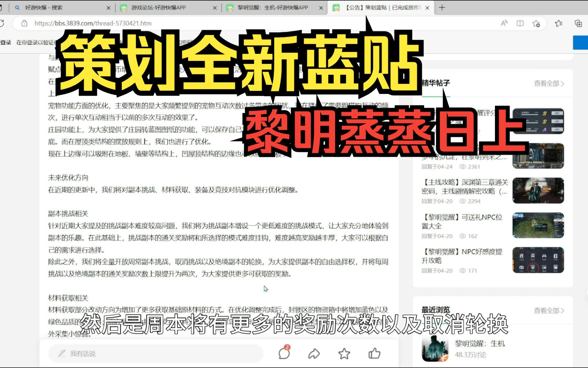Close the 【公告】策划蓝贴 tab
Viewport: 588px width, 368px height.
(427, 8)
